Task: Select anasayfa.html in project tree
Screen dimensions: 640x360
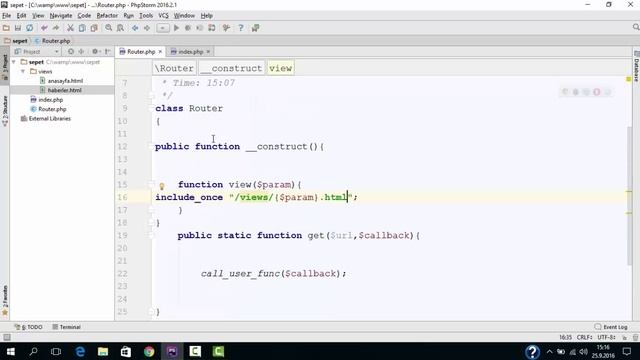Action: 65,81
